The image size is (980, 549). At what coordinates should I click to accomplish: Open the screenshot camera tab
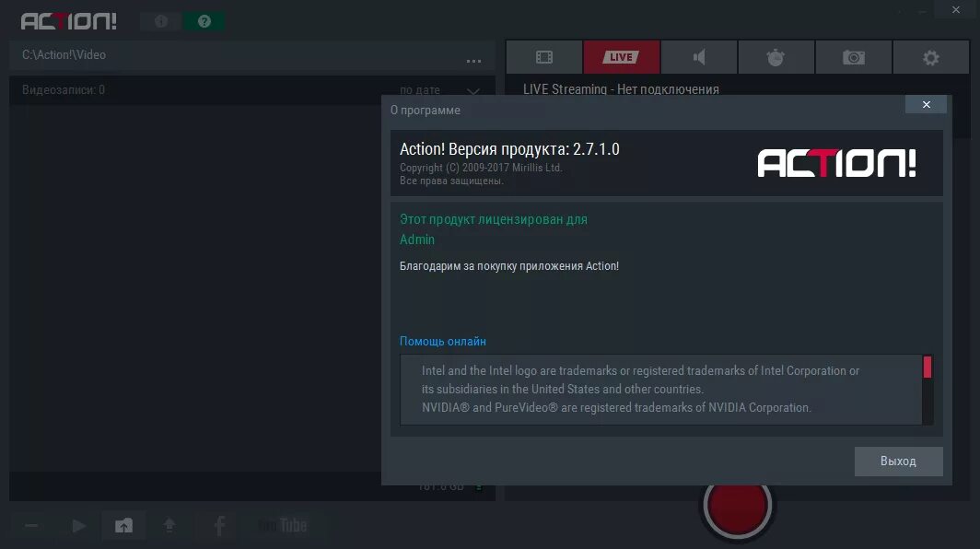854,57
